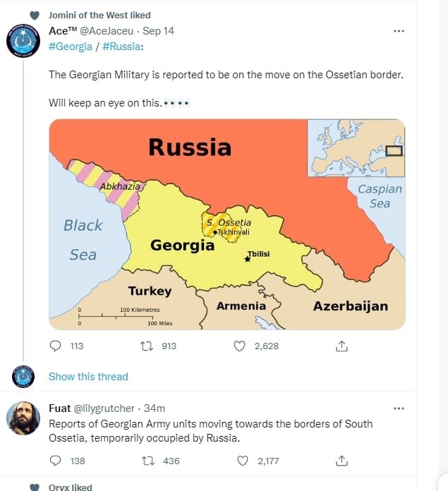This screenshot has height=491, width=448.
Task: Open Ace's profile avatar
Action: [x=23, y=41]
